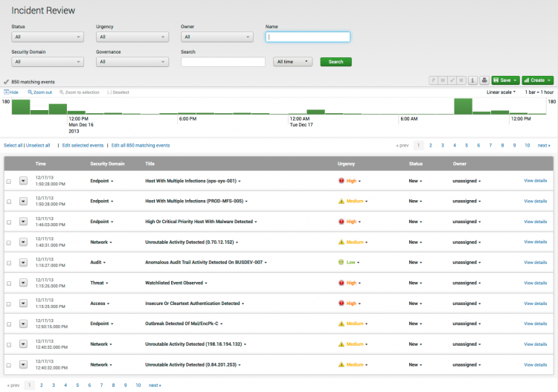558x392 pixels.
Task: Expand row arrow for High Or Critical Priority Host
Action: coord(23,222)
